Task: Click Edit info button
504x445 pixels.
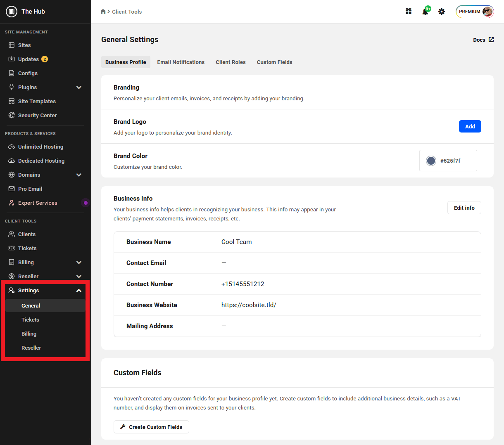Action: (x=464, y=208)
